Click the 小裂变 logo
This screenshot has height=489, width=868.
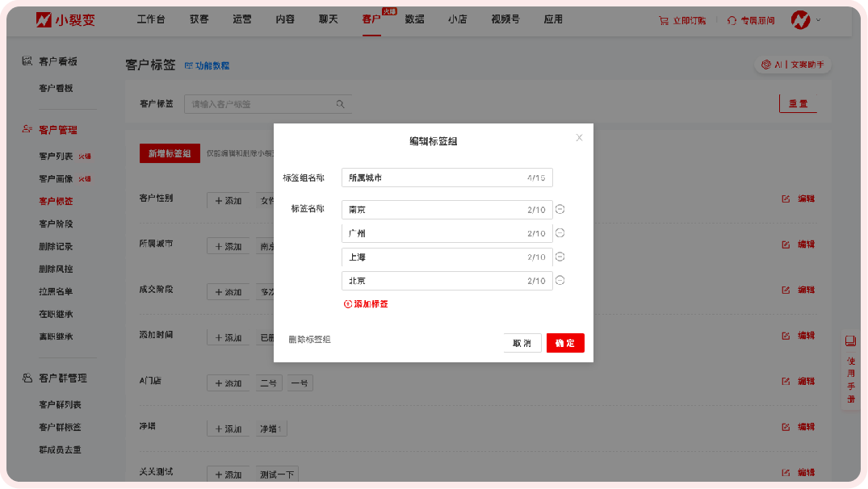65,19
